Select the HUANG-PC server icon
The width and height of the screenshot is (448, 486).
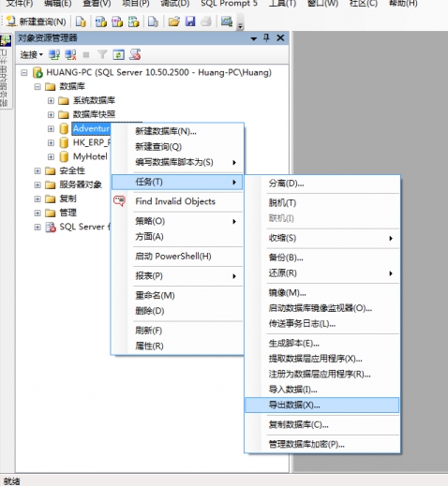(37, 72)
